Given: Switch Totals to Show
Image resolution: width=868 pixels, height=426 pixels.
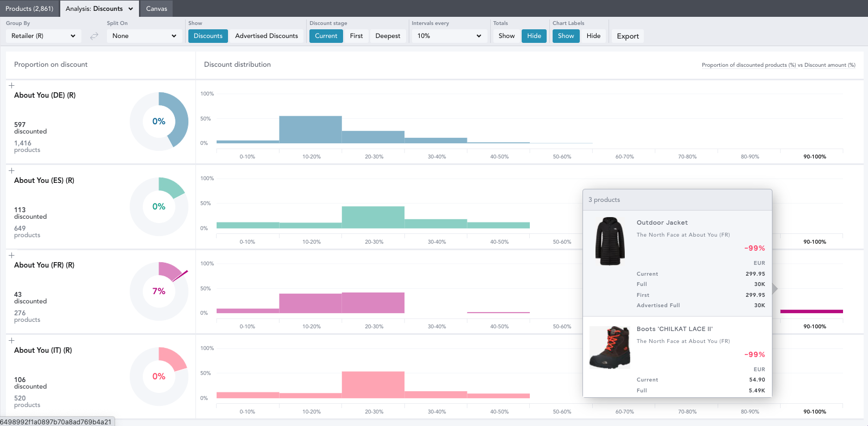Looking at the screenshot, I should tap(506, 36).
